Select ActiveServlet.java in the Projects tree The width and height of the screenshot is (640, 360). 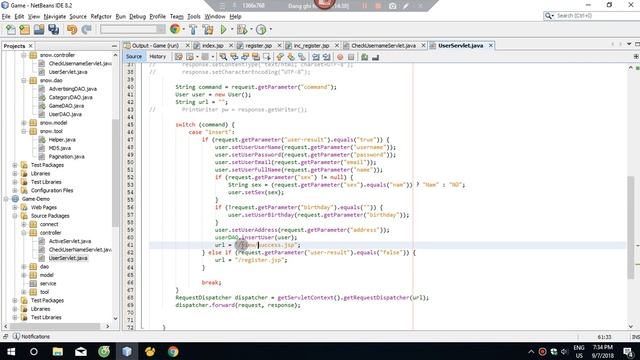[x=70, y=241]
